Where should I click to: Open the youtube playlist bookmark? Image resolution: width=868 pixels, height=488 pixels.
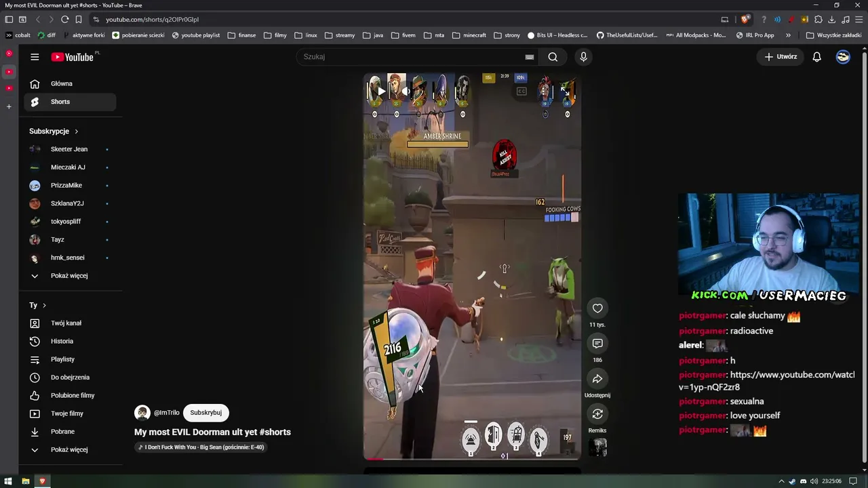coord(196,35)
